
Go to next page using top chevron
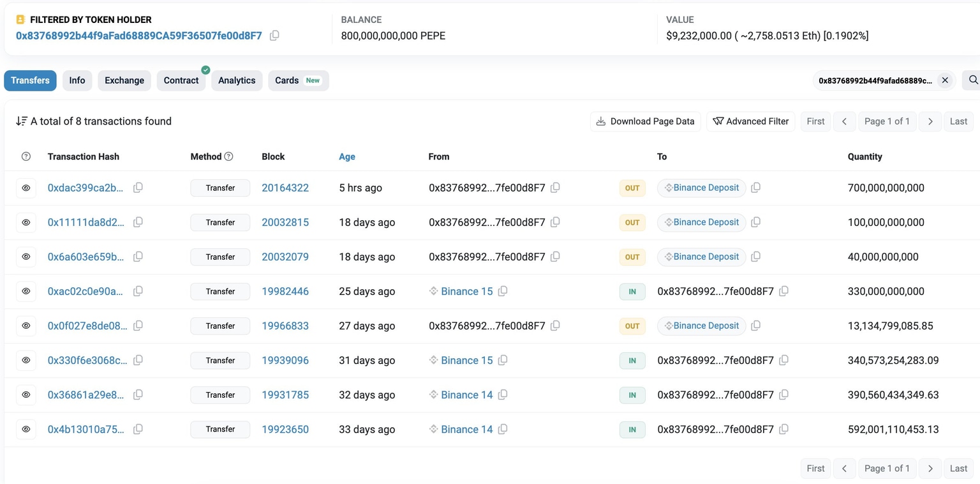(x=930, y=121)
